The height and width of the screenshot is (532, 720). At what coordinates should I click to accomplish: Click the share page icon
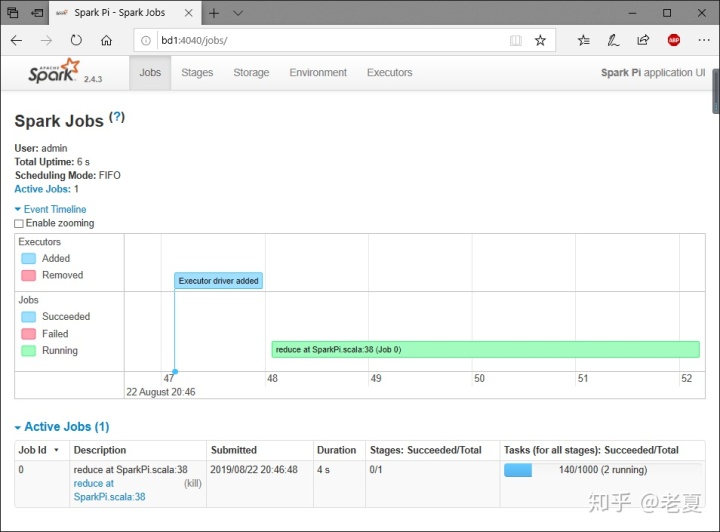643,40
